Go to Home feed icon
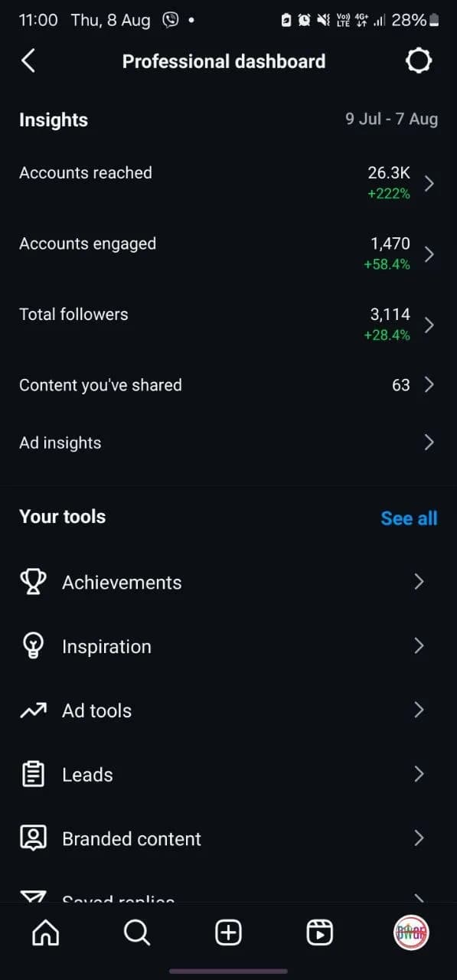Viewport: 457px width, 980px height. point(45,933)
